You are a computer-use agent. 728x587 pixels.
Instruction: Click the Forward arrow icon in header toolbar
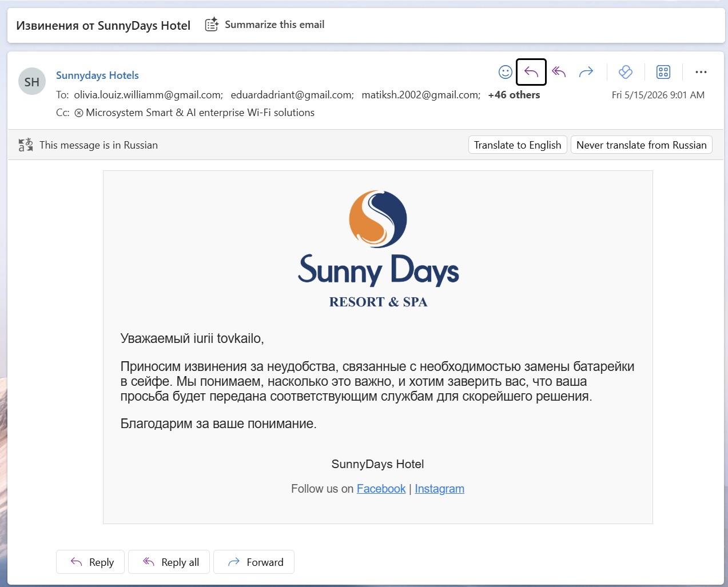pyautogui.click(x=586, y=72)
